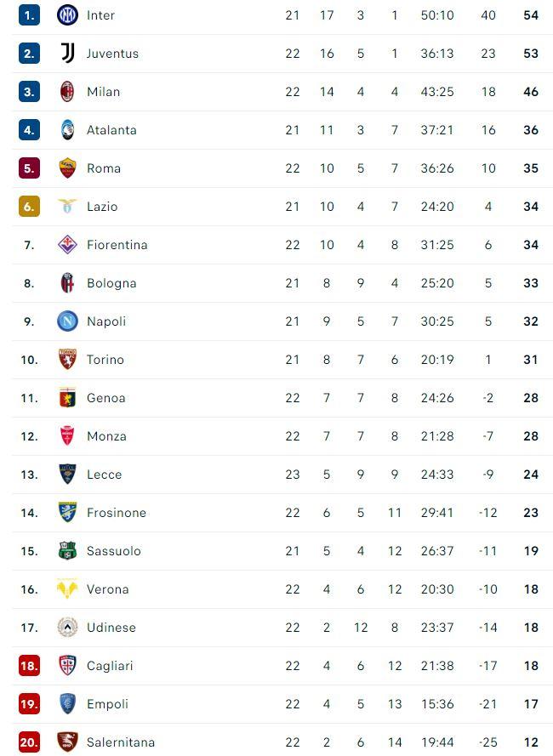Screen dimensions: 553x756
Task: Click the red position 18 badge
Action: click(29, 665)
